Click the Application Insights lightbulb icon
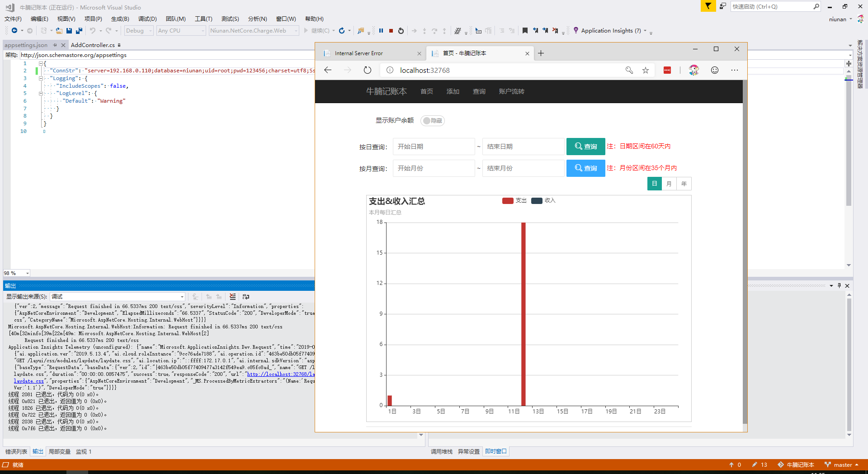Screen dimensions: 868x474 click(x=576, y=30)
